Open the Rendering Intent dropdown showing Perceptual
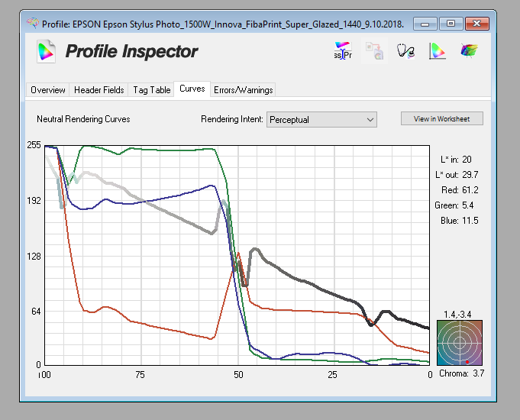This screenshot has width=520, height=420. click(x=321, y=120)
